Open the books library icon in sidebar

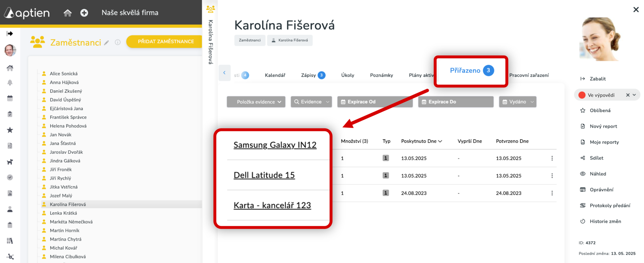point(10,241)
